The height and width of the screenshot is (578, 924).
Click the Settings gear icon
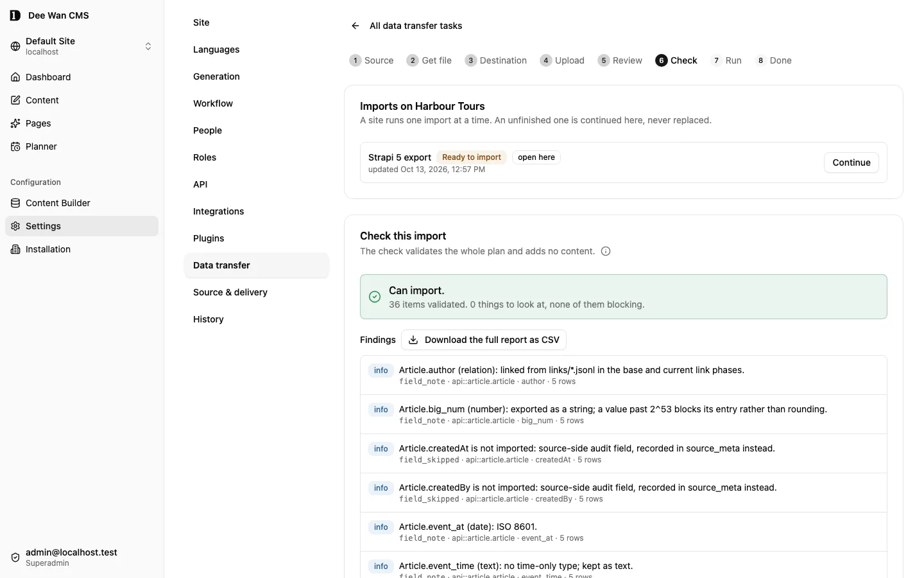tap(15, 226)
